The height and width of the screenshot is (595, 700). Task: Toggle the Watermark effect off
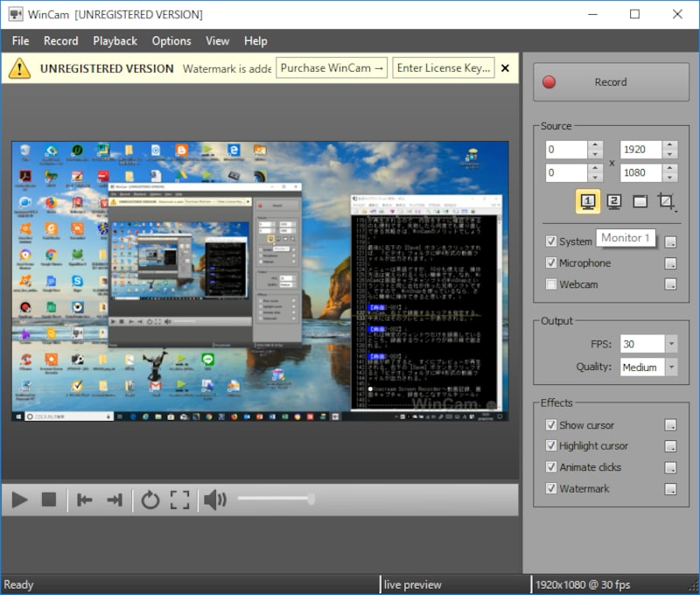(550, 488)
